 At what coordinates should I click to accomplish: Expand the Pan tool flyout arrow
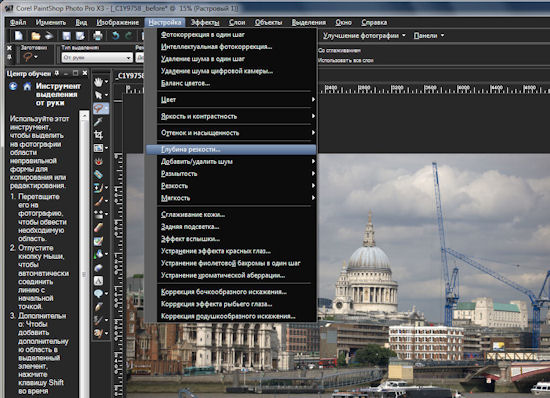point(106,82)
